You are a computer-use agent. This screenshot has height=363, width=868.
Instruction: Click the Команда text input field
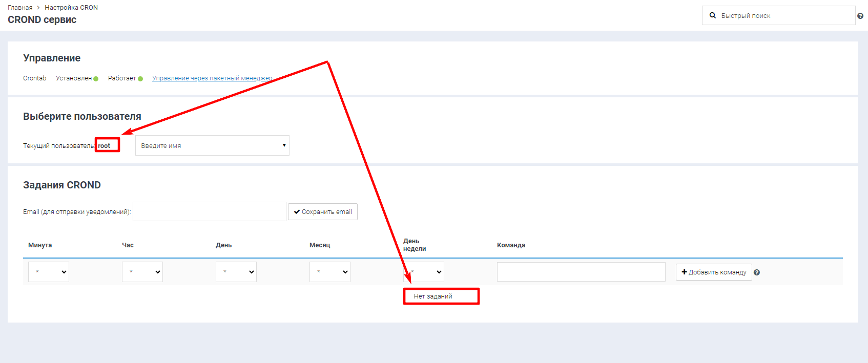(x=581, y=272)
